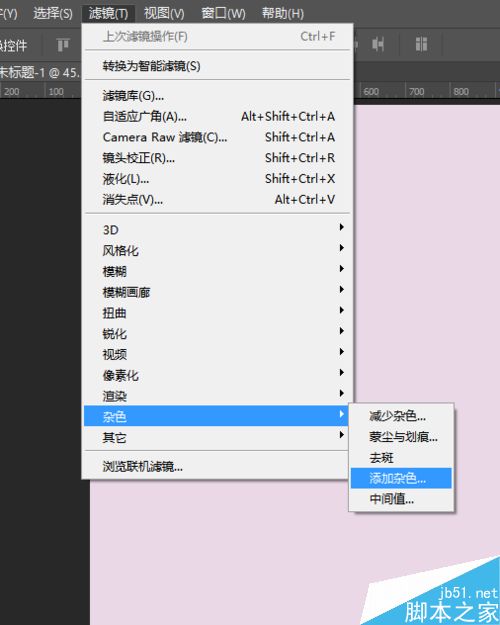Click the horizontal ruler at 700
The image size is (500, 625).
tap(416, 92)
